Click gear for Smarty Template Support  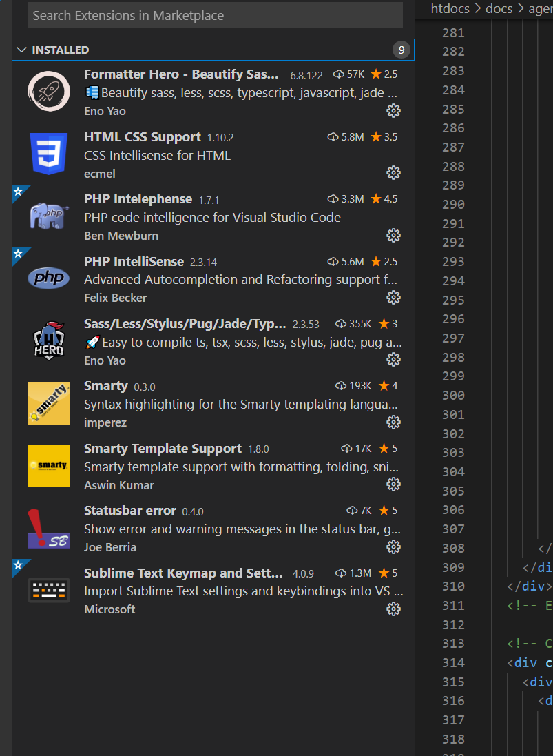pyautogui.click(x=393, y=484)
